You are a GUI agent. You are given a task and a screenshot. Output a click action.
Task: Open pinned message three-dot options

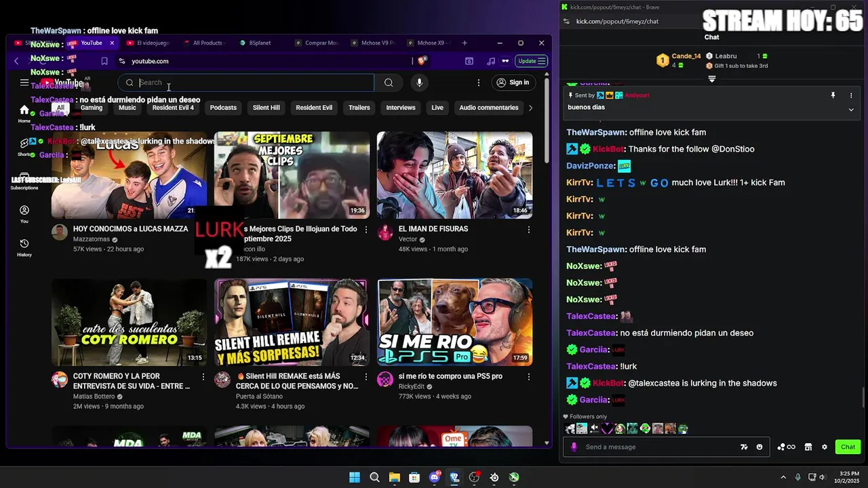851,96
